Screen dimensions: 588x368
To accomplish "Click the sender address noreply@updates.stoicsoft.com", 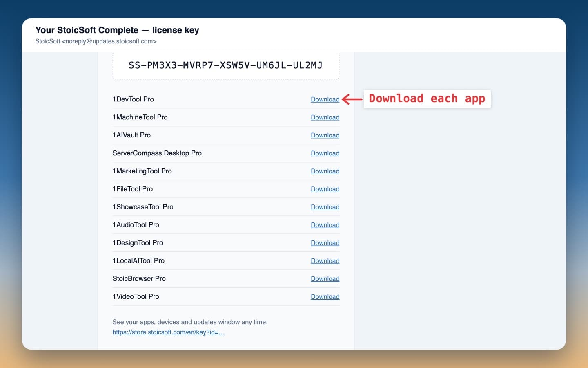I will [109, 41].
